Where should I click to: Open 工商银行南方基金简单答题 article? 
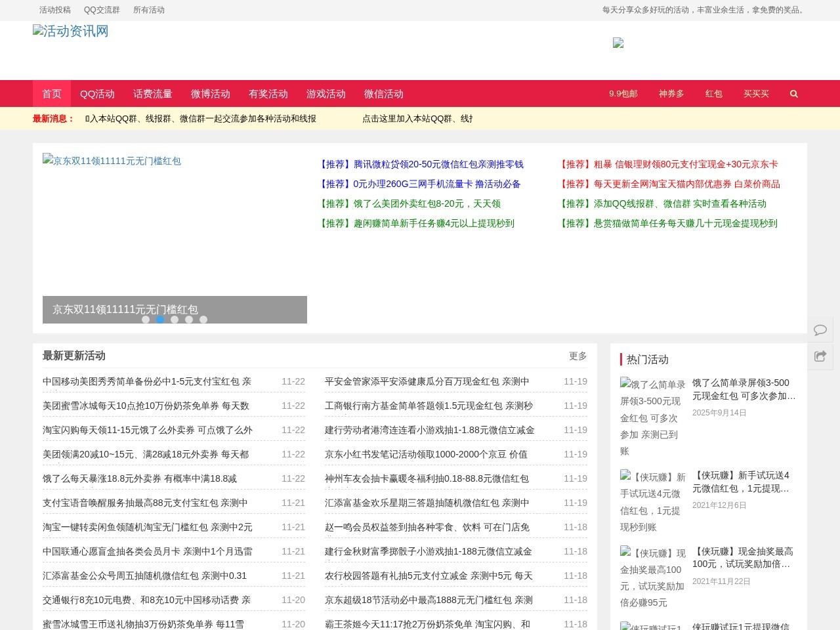point(429,406)
